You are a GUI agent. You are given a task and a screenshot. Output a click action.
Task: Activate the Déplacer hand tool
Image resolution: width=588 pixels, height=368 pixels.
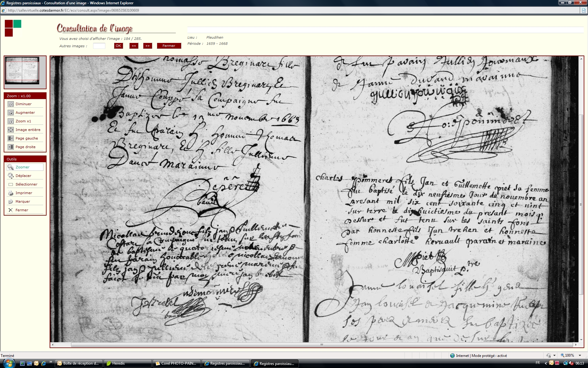point(11,176)
